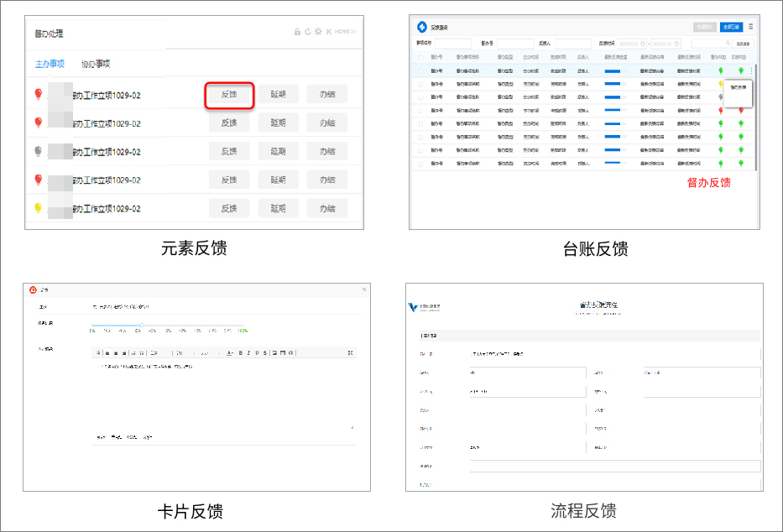Open the hamburger menu in 台账反馈 window

(x=750, y=27)
